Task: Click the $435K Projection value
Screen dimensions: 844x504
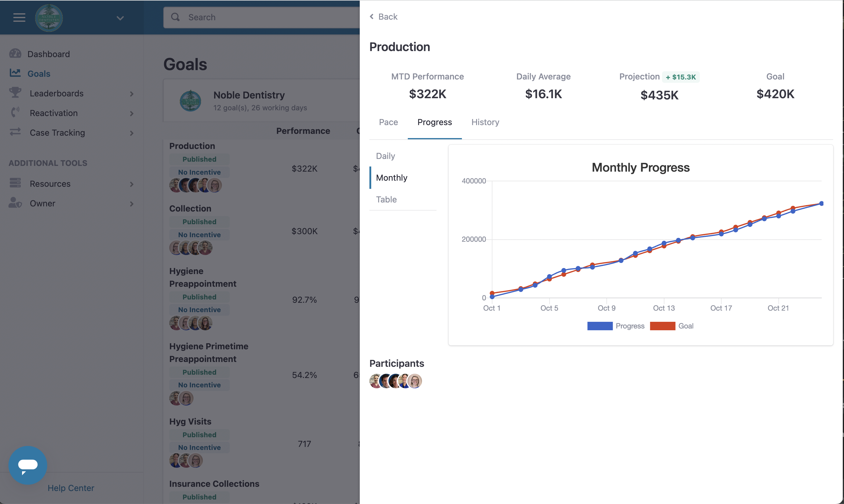Action: (659, 95)
